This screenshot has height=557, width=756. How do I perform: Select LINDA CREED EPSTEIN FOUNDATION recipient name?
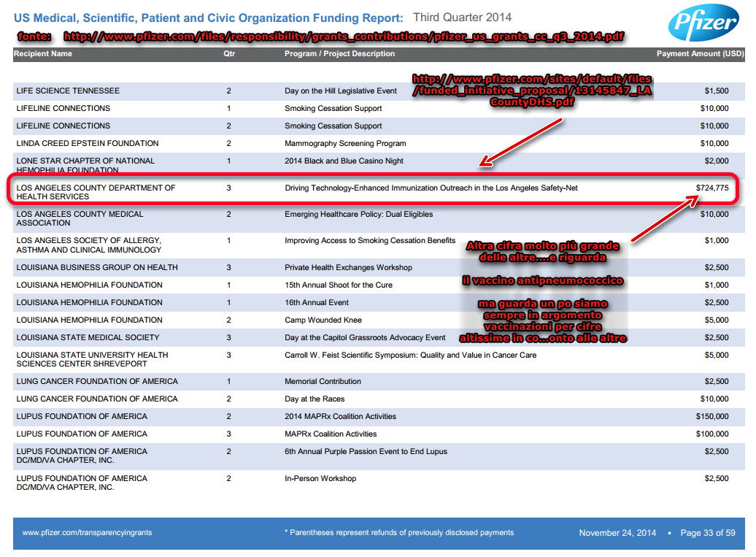coord(88,143)
